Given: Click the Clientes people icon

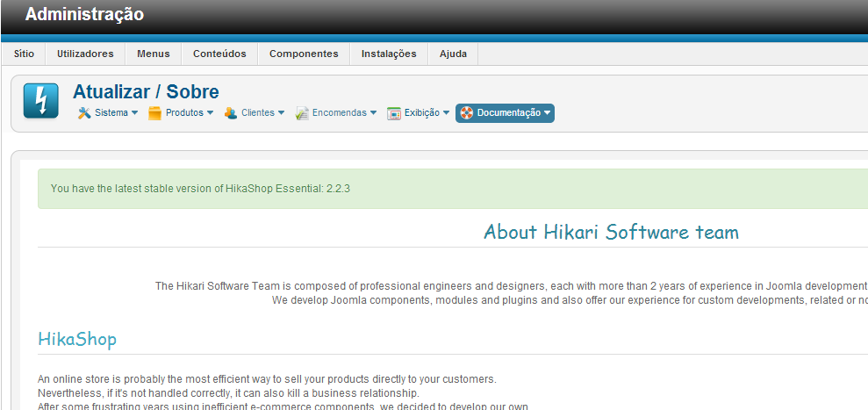Looking at the screenshot, I should [x=230, y=113].
